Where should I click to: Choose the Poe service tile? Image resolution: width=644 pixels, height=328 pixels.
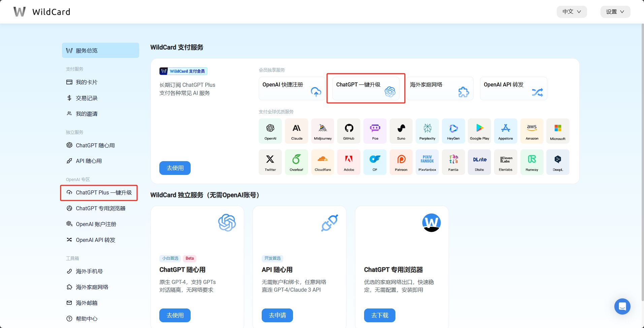[375, 131]
